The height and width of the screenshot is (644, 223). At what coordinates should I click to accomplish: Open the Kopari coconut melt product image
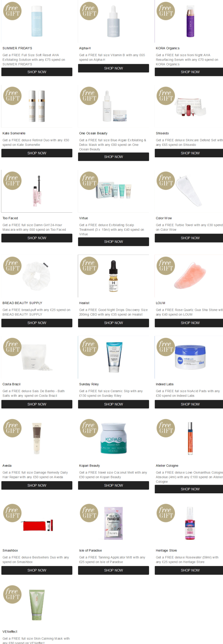coord(113,438)
